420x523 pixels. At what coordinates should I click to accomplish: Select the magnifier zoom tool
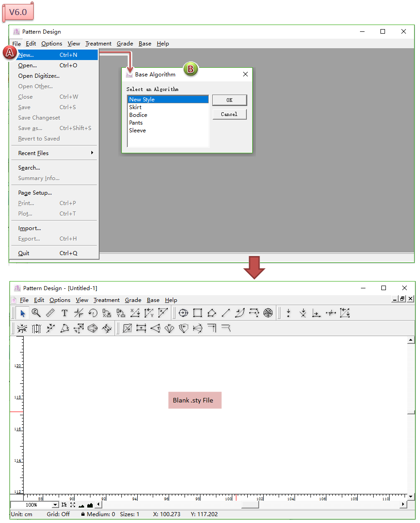pyautogui.click(x=36, y=313)
